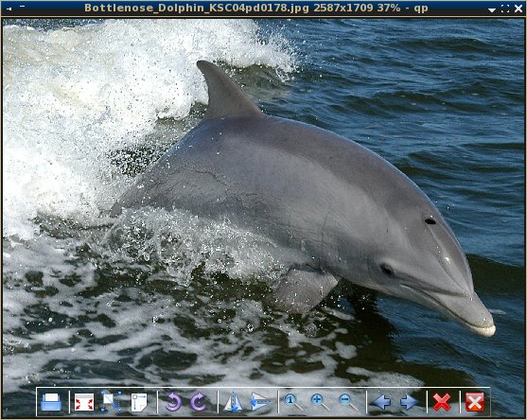
Task: Rotate the image counterclockwise
Action: click(173, 402)
